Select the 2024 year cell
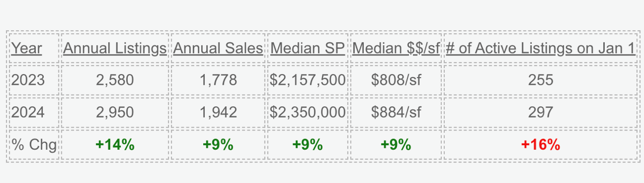This screenshot has width=644, height=183. click(28, 112)
